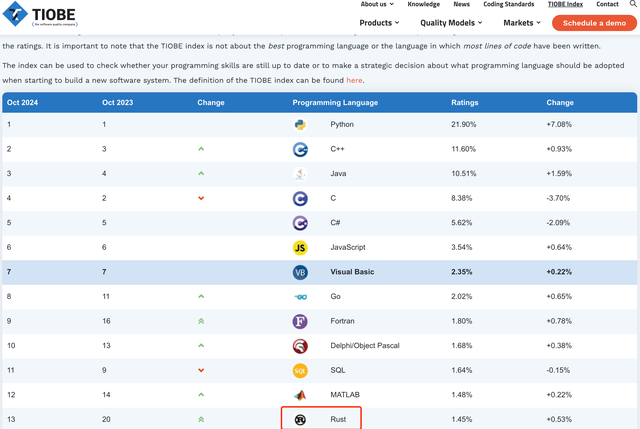Click the red down arrow in SQL row

[x=201, y=370]
